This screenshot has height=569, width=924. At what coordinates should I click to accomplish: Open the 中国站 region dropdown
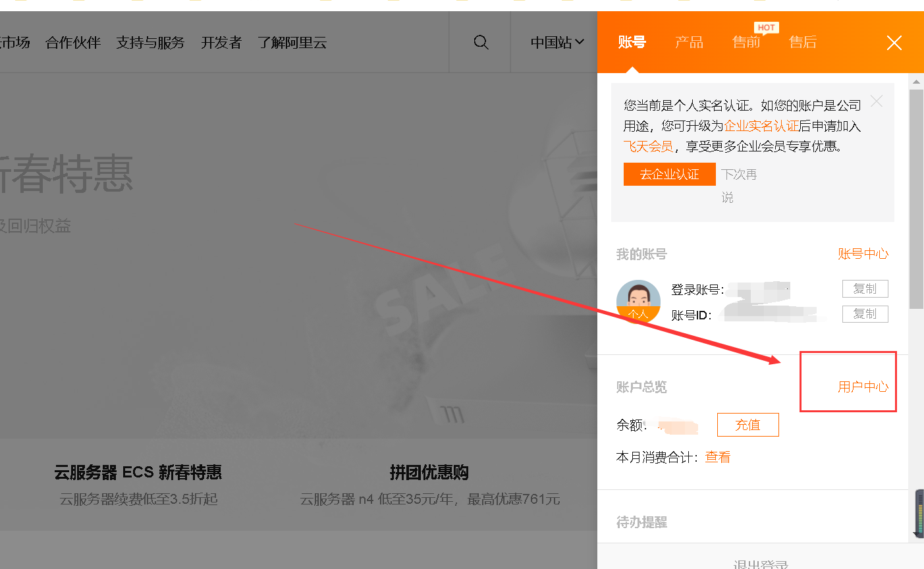(x=557, y=42)
